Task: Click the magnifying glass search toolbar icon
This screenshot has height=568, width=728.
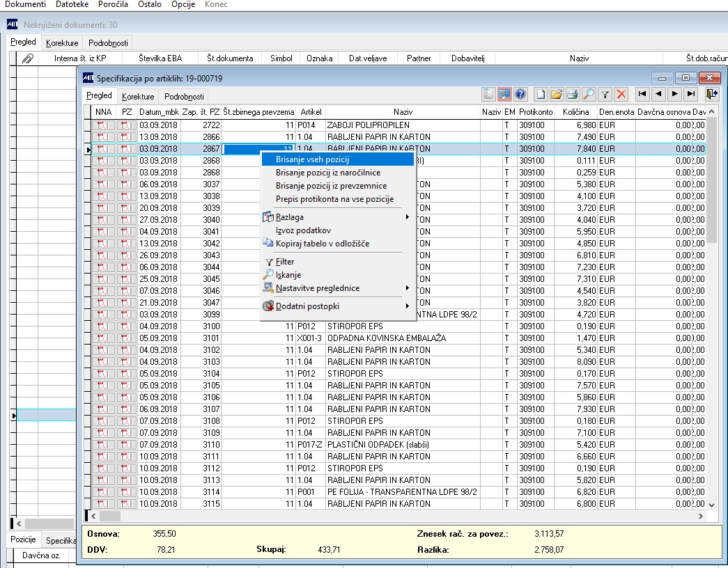Action: [589, 94]
